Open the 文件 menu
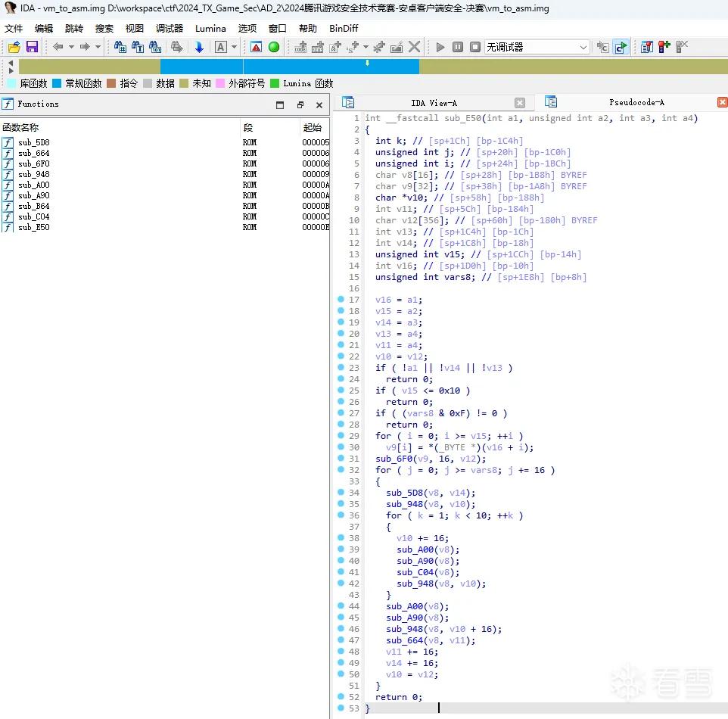The width and height of the screenshot is (728, 719). pos(14,29)
